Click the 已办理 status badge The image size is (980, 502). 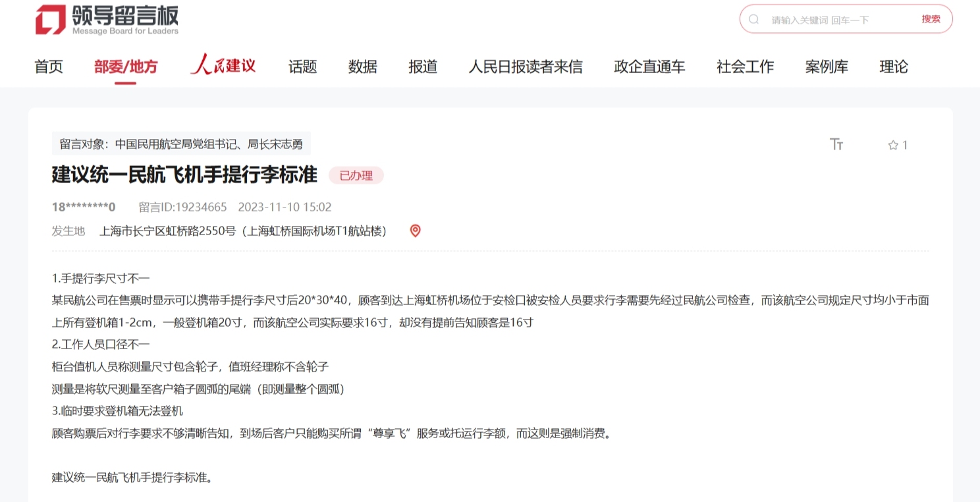tap(356, 175)
